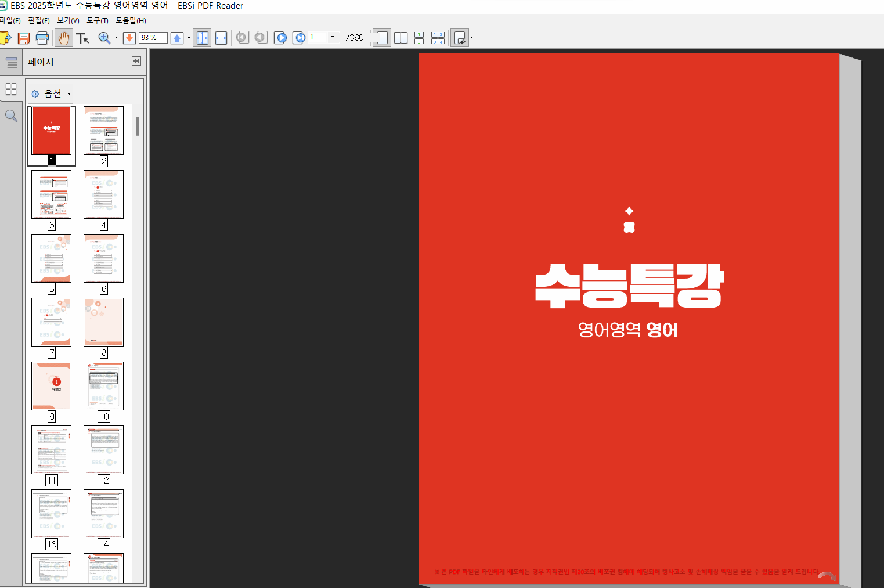This screenshot has height=588, width=884.
Task: Select two-page facing layout
Action: [400, 38]
